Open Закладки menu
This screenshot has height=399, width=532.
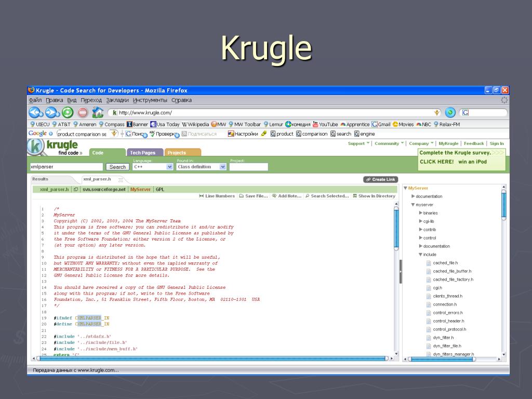coord(117,100)
